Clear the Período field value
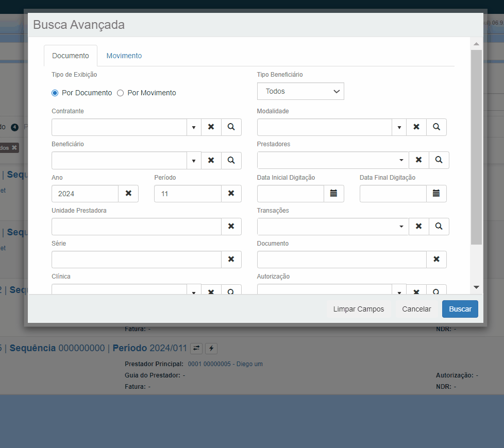 click(231, 194)
